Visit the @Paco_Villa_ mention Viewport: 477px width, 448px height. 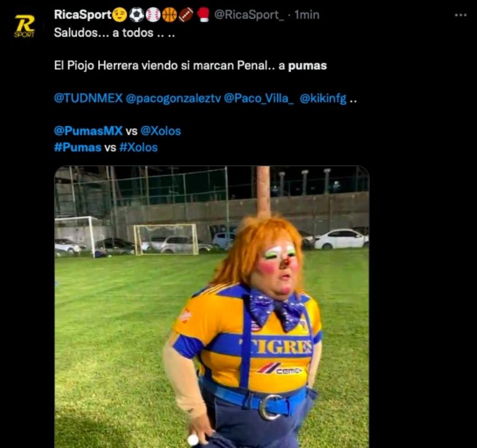[x=259, y=98]
